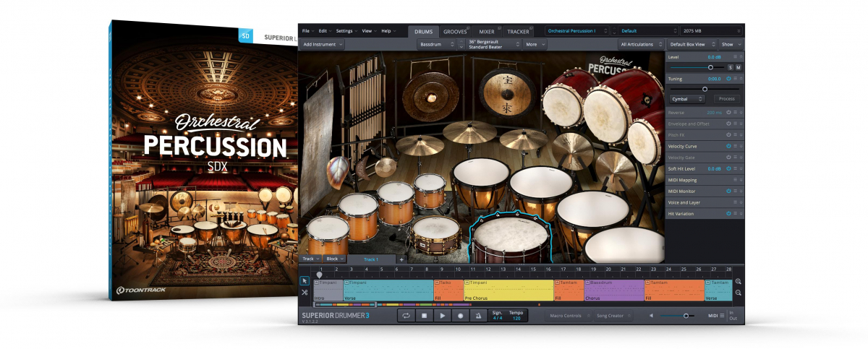
Task: Start recording with the Record button
Action: [460, 316]
